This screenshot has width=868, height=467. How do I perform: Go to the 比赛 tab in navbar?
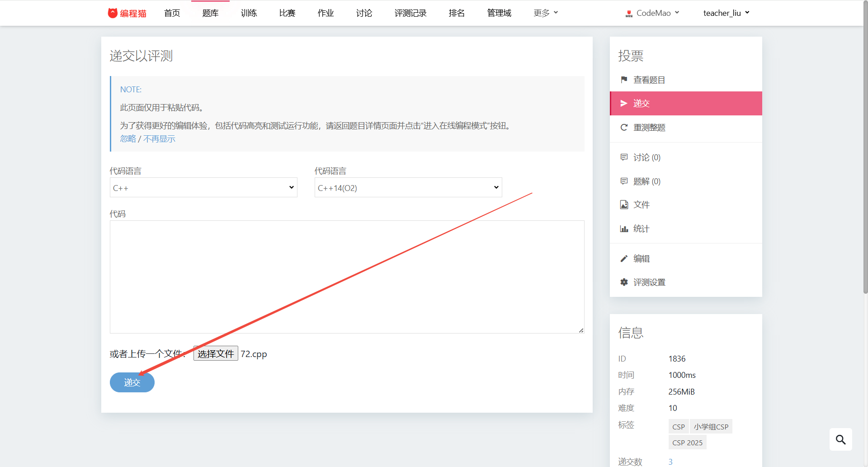pos(287,13)
